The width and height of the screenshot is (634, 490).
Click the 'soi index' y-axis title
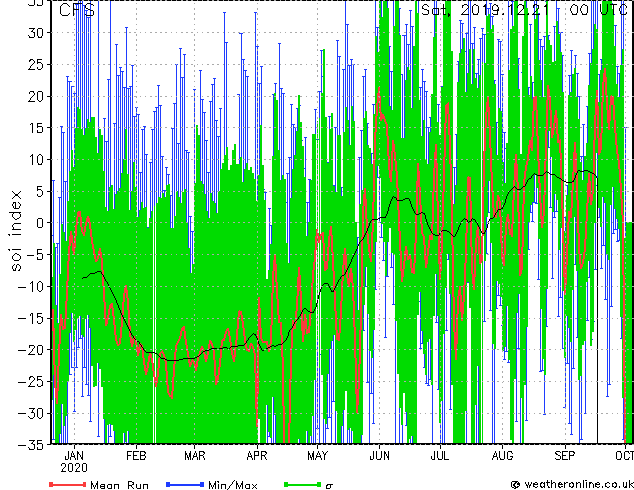point(16,231)
